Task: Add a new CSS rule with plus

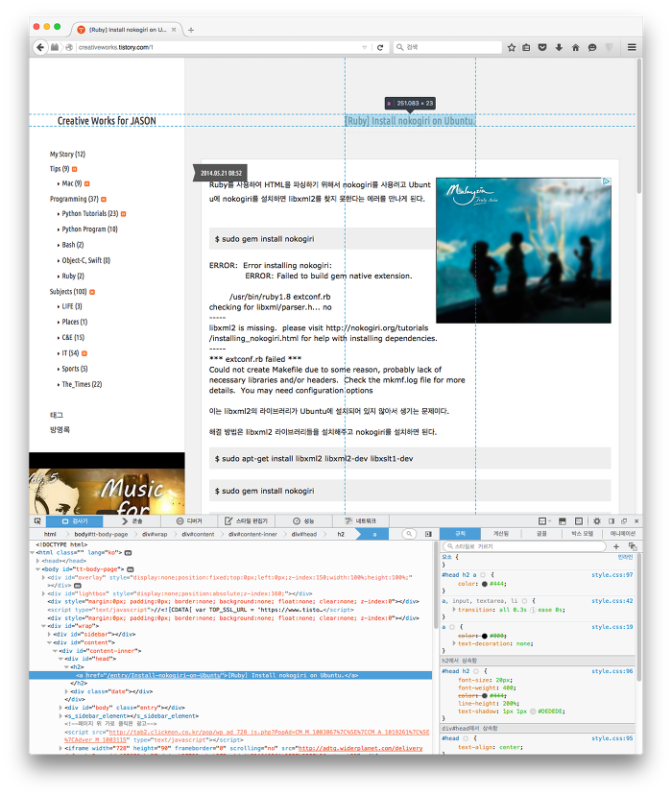Action: [616, 546]
